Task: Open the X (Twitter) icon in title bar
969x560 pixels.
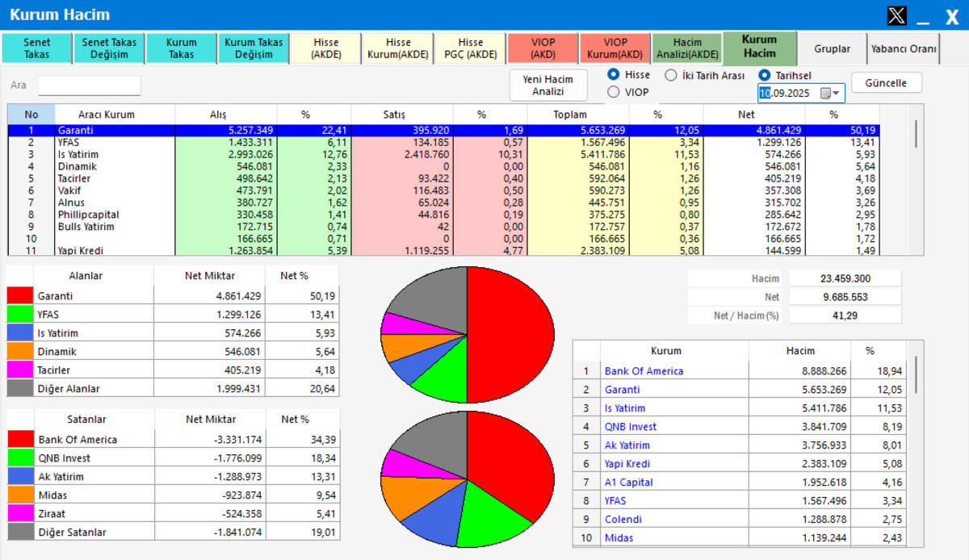Action: coord(896,15)
